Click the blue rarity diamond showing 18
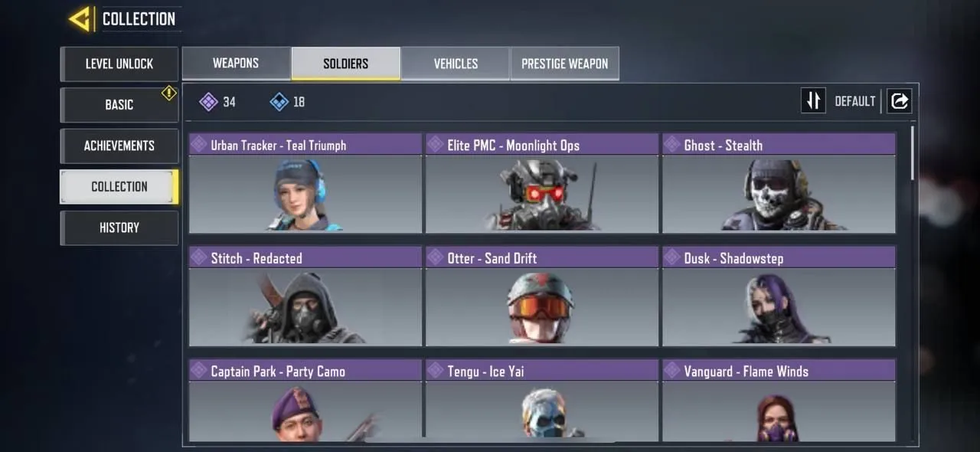 279,101
